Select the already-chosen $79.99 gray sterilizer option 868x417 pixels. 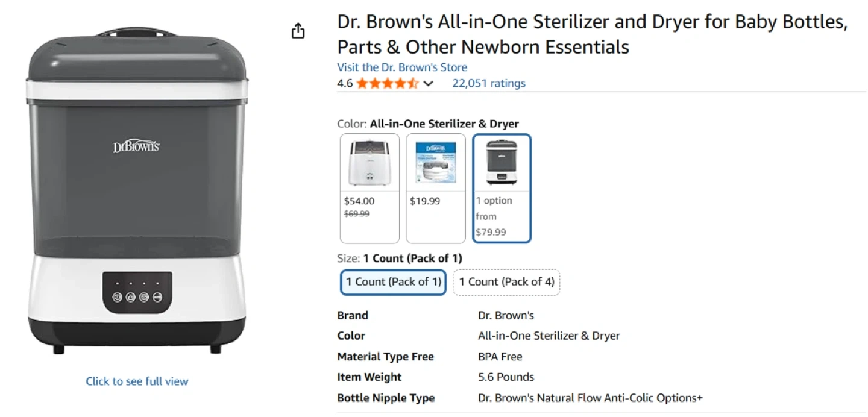tap(502, 188)
